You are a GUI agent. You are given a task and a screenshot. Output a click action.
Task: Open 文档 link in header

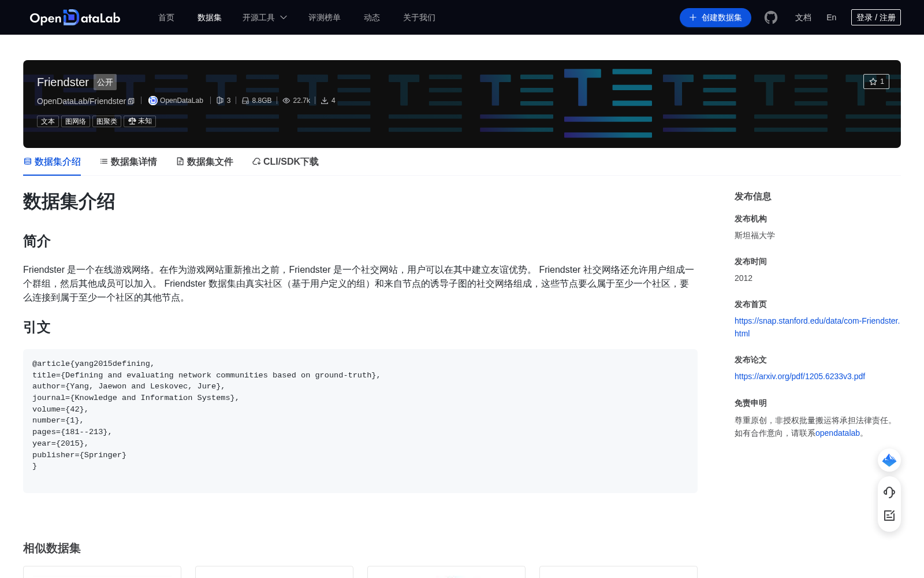tap(803, 17)
